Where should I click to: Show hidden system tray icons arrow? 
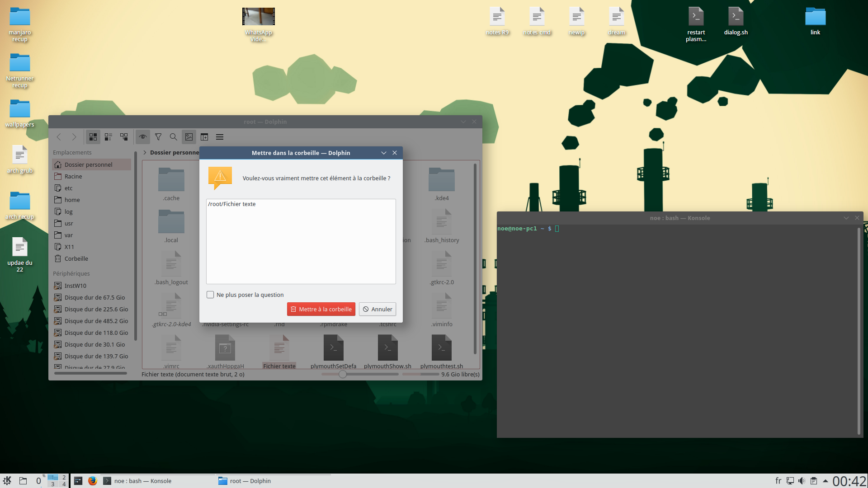(826, 481)
